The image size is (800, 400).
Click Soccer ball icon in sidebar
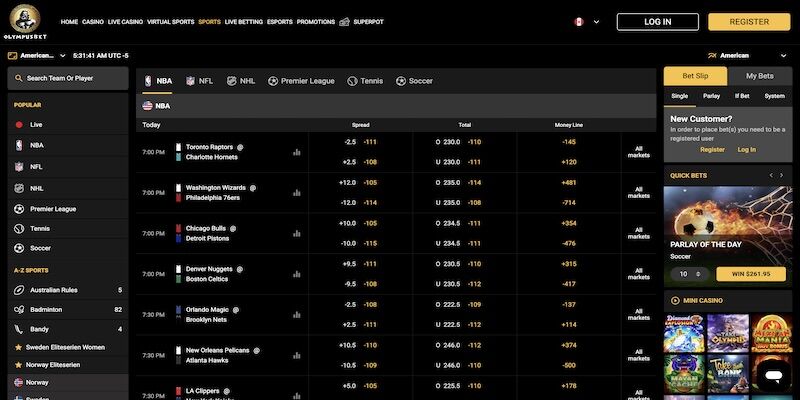point(19,248)
